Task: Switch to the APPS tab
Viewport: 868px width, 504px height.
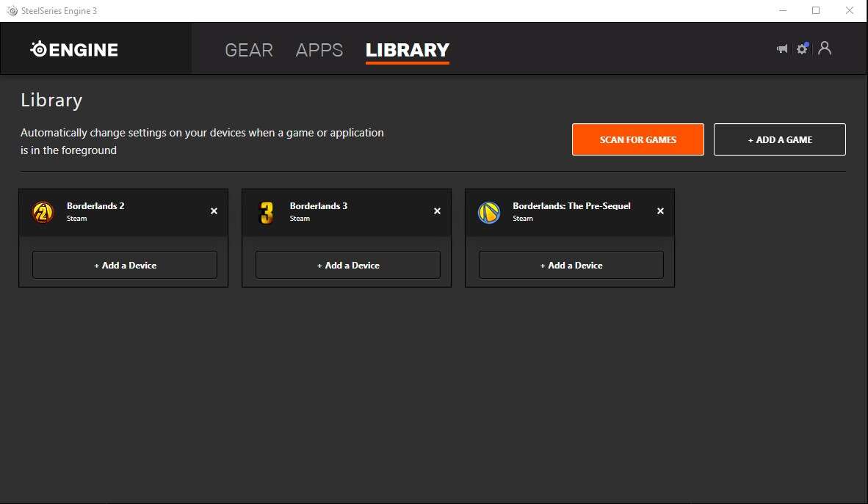Action: 319,50
